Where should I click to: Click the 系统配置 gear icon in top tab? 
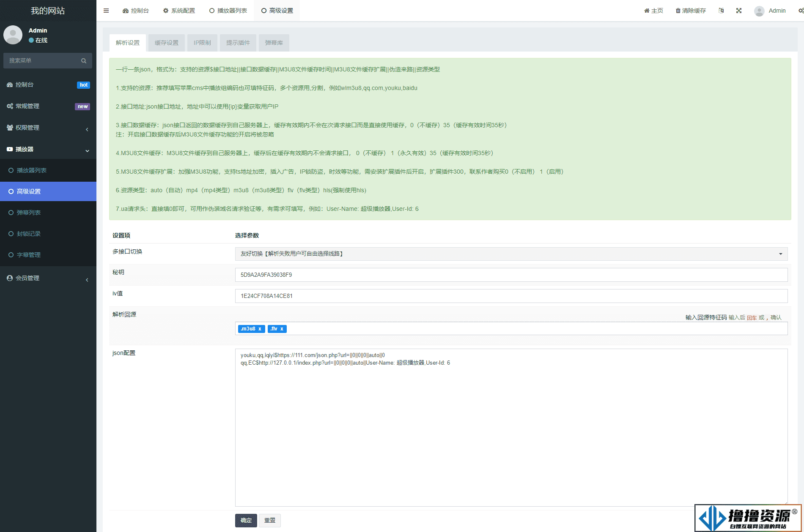[x=166, y=11]
